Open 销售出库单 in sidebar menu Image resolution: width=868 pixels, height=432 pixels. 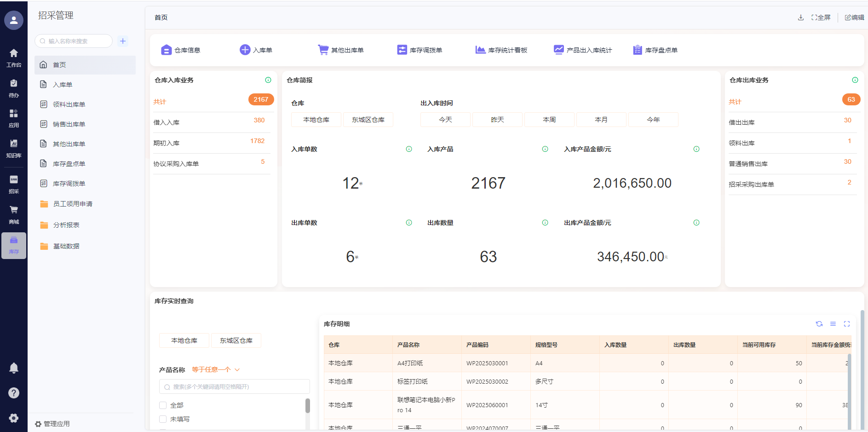tap(69, 124)
